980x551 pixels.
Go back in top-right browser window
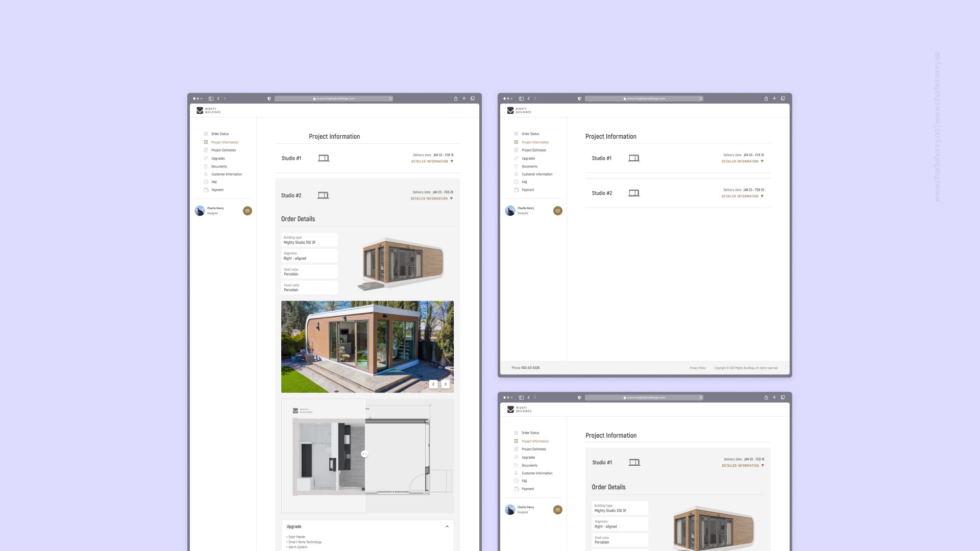(529, 98)
